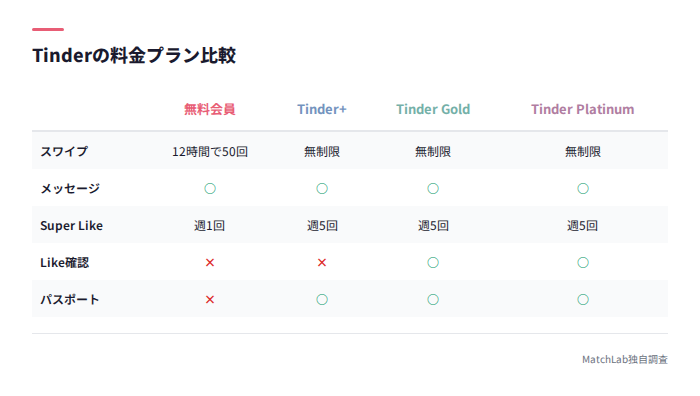
Task: Click the パスポート row label
Action: pos(70,300)
